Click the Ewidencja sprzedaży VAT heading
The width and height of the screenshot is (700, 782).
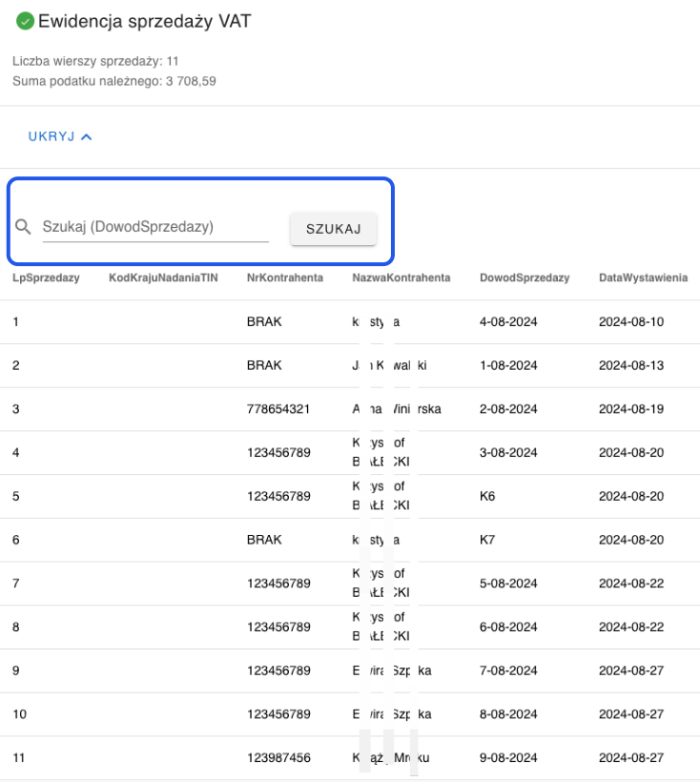point(144,21)
